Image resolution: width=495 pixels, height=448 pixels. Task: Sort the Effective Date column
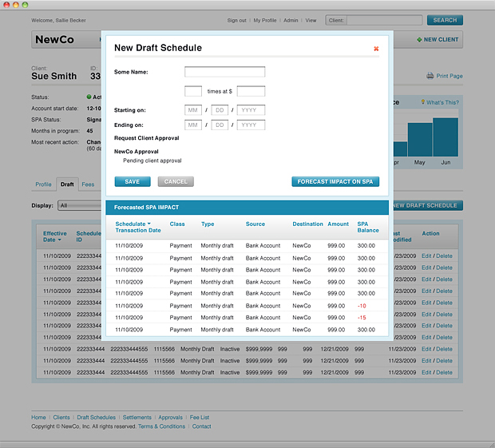pos(61,240)
